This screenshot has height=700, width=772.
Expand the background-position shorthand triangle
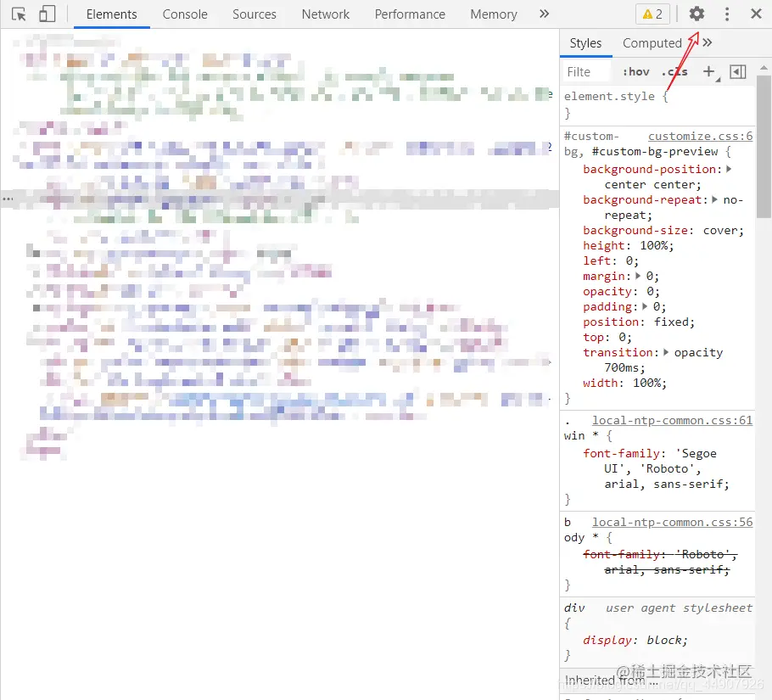tap(730, 169)
